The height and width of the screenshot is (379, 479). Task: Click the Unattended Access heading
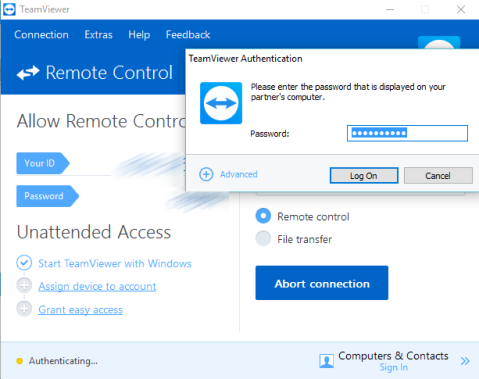94,232
